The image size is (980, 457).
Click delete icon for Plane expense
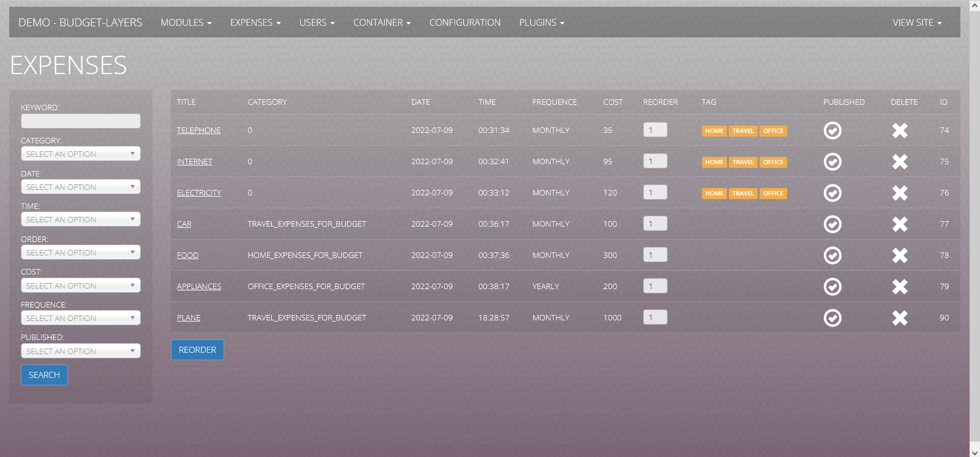pos(899,318)
